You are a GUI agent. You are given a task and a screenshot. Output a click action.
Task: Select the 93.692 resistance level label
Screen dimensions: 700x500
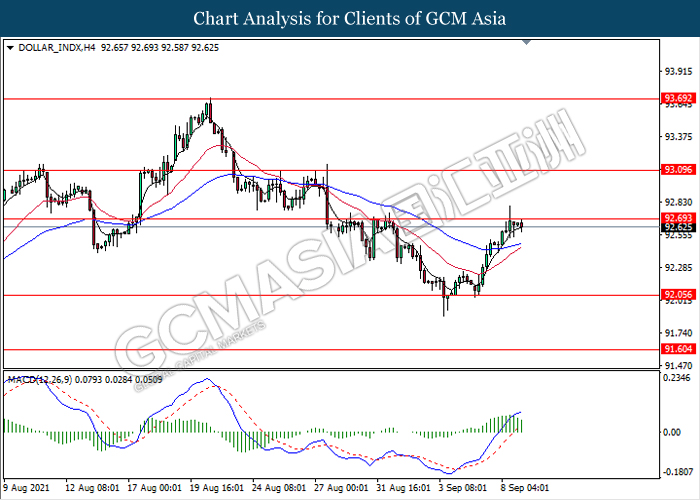point(679,98)
